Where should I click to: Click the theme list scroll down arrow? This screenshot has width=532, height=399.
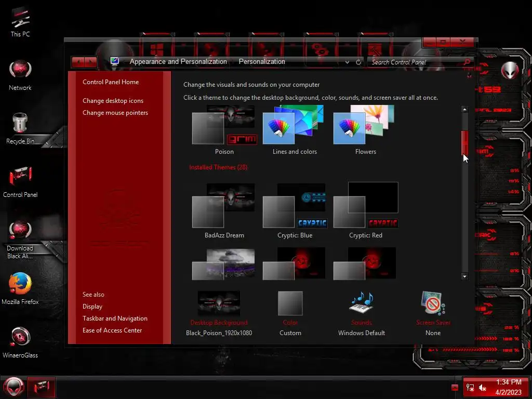point(464,276)
